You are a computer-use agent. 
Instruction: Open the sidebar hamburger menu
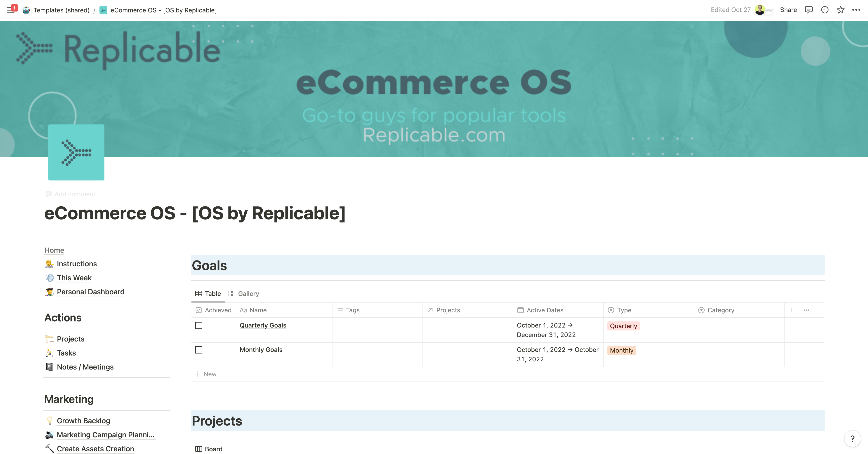[x=10, y=10]
